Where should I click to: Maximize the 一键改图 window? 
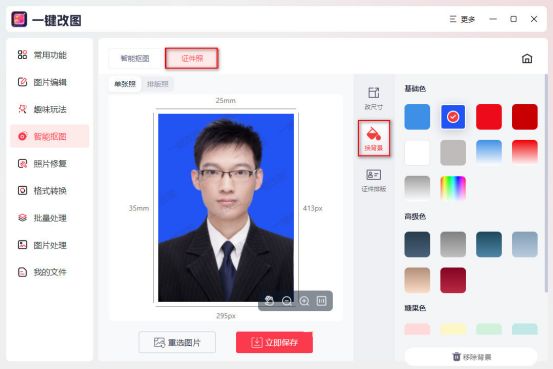(x=514, y=19)
